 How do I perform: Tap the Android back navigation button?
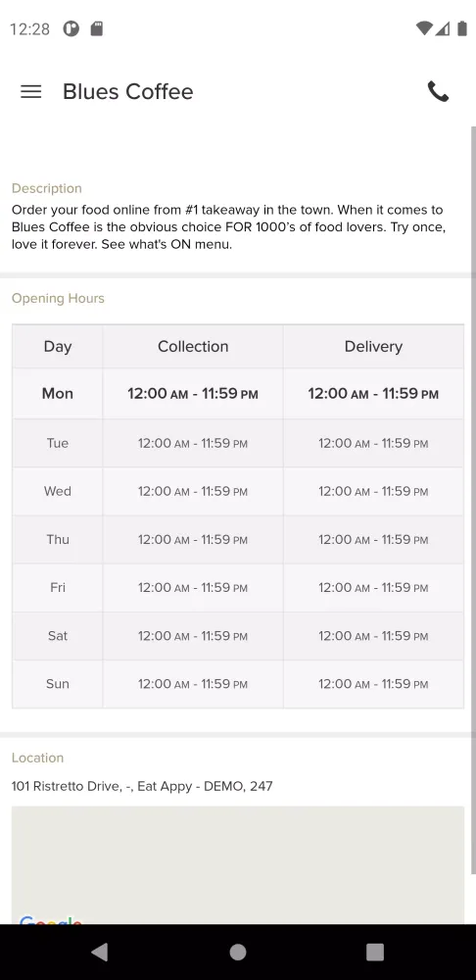[99, 952]
